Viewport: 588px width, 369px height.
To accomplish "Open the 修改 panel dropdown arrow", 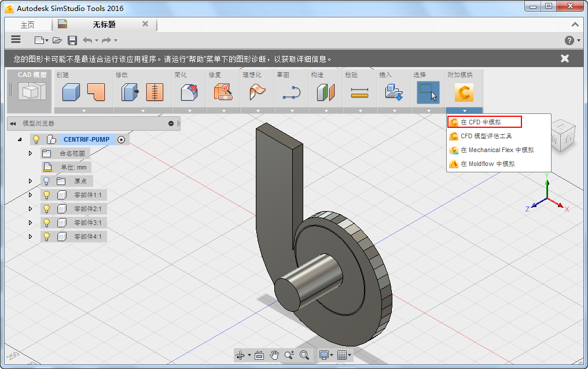I will point(142,111).
